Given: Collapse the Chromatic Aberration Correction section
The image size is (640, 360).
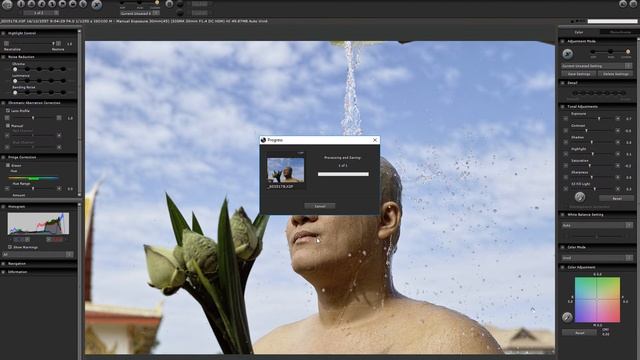Looking at the screenshot, I should [x=3, y=103].
